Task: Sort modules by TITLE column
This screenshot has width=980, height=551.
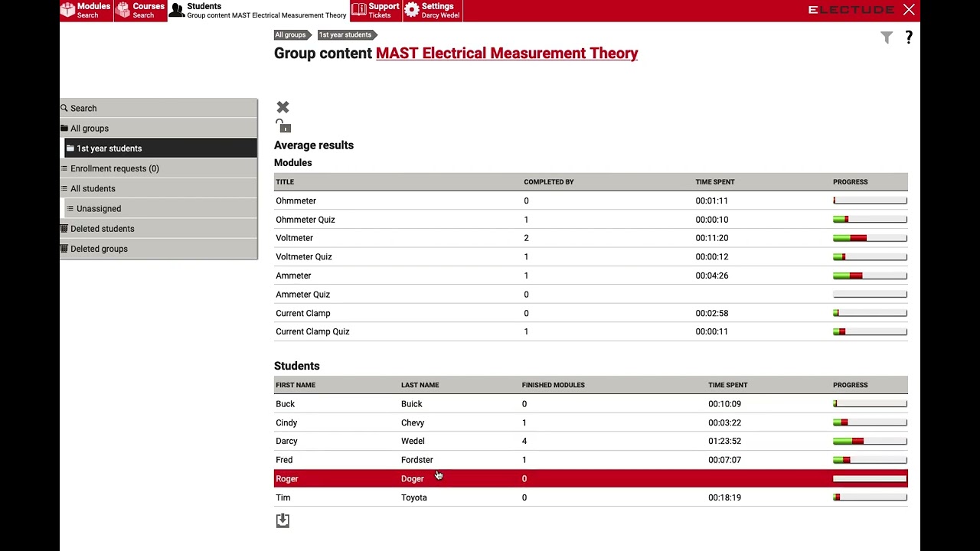Action: pyautogui.click(x=285, y=182)
